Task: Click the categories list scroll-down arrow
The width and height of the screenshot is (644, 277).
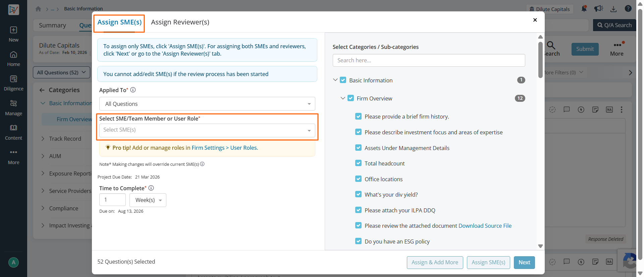Action: pyautogui.click(x=540, y=246)
